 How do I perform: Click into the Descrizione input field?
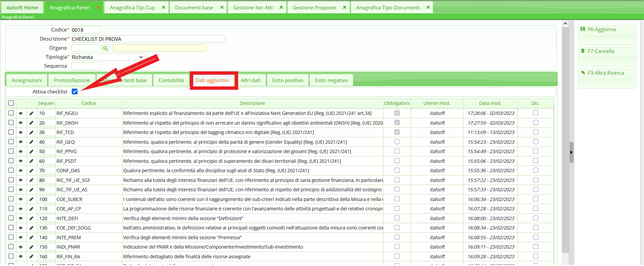[x=148, y=39]
